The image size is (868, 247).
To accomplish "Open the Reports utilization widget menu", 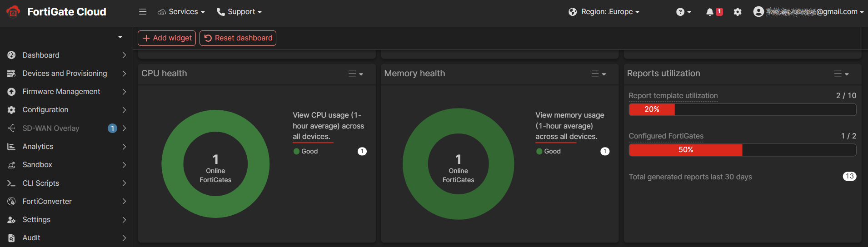I will pos(841,74).
